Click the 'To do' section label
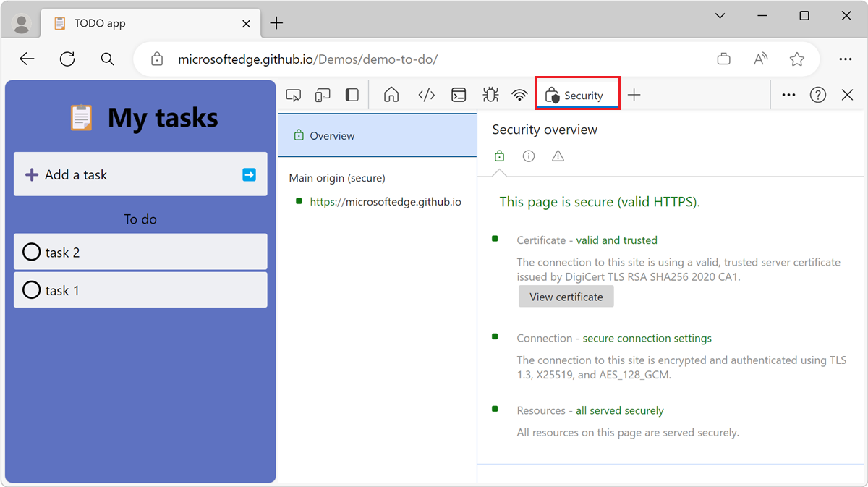 (x=140, y=219)
